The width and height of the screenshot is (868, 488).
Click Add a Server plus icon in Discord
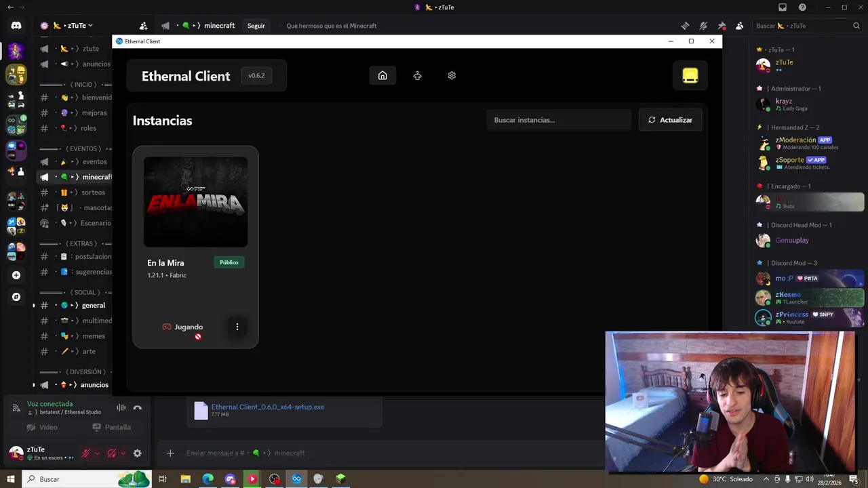tap(16, 275)
